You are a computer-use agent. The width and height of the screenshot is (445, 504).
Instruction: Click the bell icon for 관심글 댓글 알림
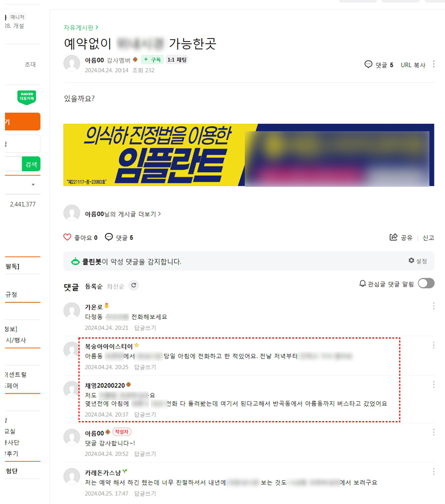362,283
